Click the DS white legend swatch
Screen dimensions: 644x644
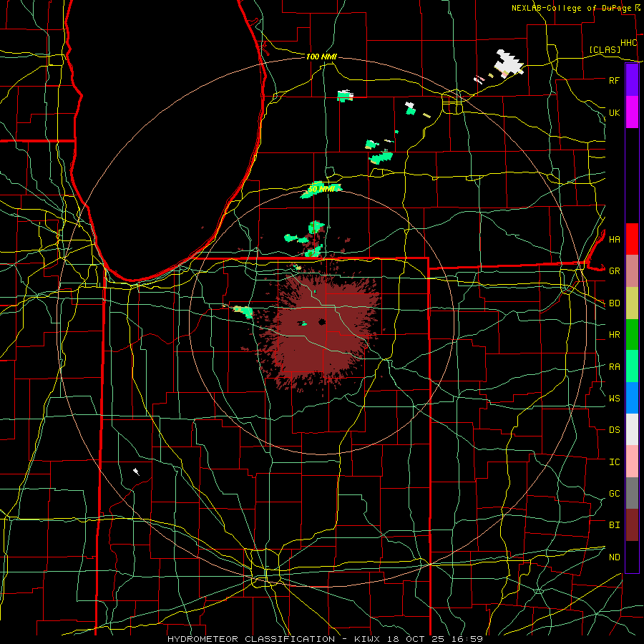pyautogui.click(x=632, y=429)
